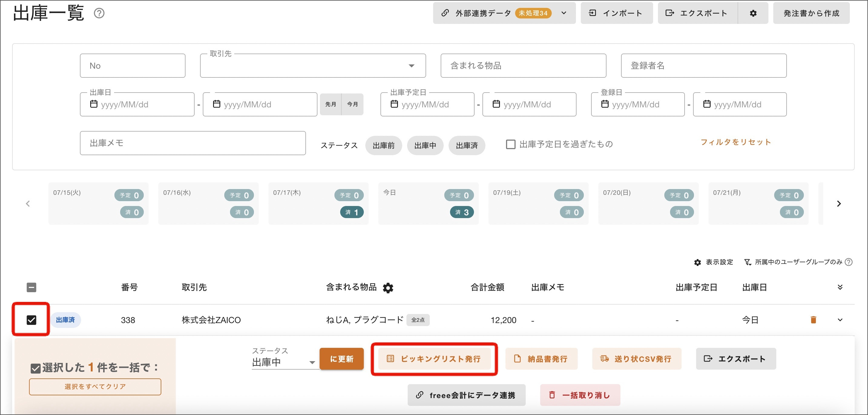Toggle row 338 selection checkbox
This screenshot has width=868, height=415.
click(31, 320)
